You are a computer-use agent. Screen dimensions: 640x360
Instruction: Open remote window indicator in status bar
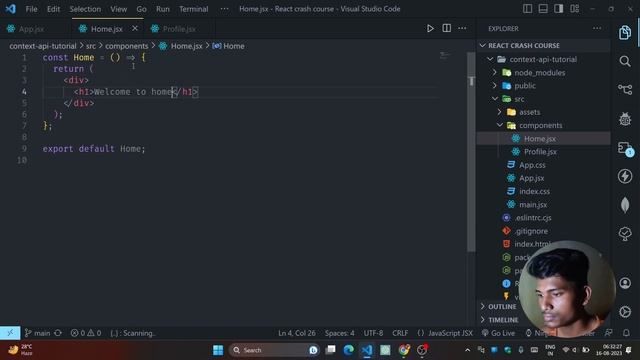10,333
